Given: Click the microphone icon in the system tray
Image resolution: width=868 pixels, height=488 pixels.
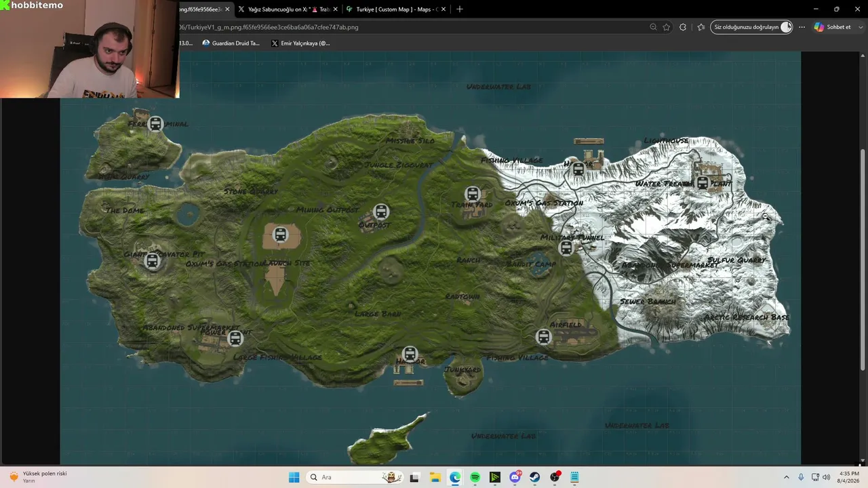Looking at the screenshot, I should pos(801,477).
